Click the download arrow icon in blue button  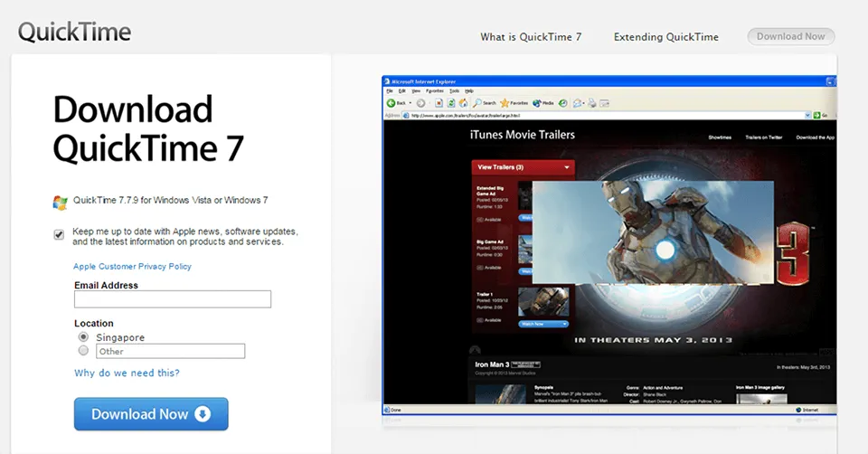[203, 414]
